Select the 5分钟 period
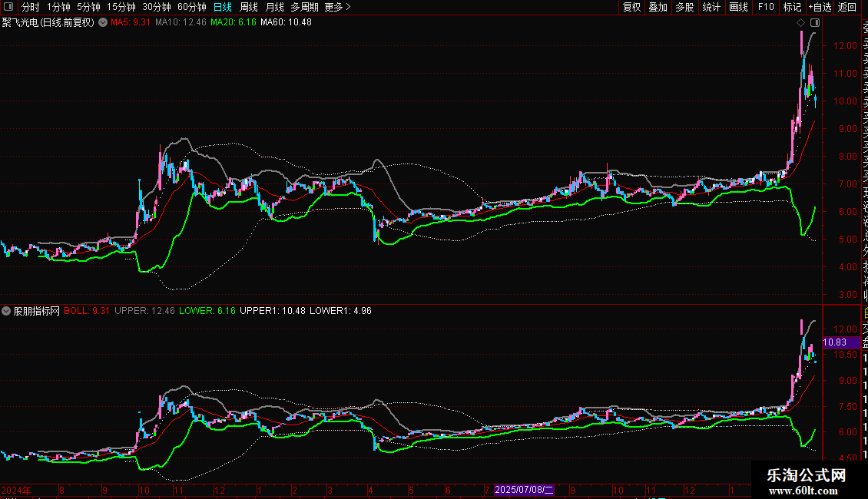 [x=88, y=7]
